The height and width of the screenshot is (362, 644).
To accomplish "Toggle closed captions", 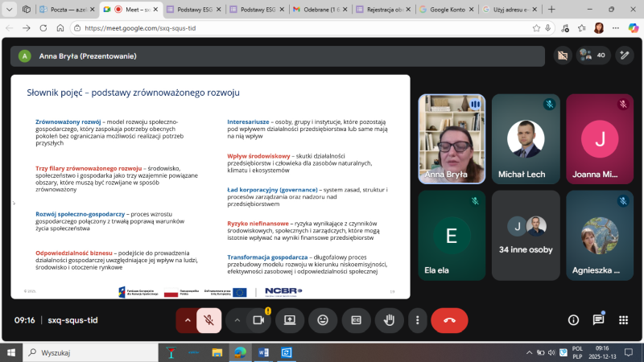I will click(x=356, y=320).
